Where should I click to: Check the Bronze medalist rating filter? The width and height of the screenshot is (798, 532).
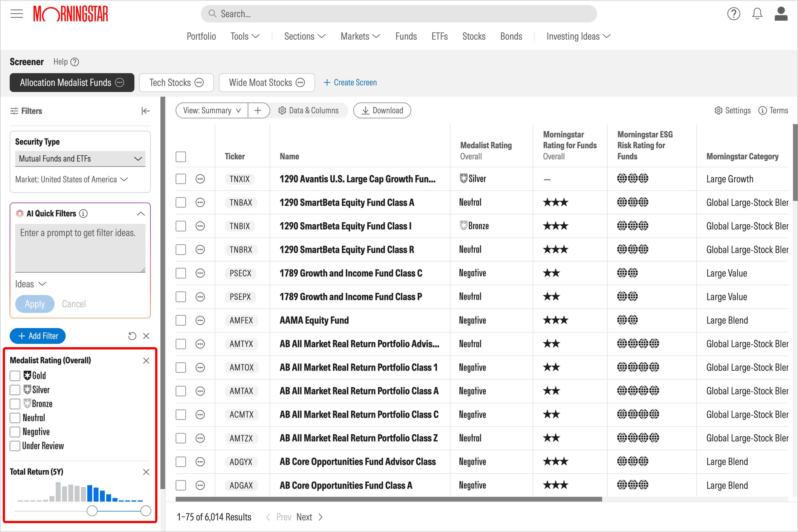pos(15,404)
